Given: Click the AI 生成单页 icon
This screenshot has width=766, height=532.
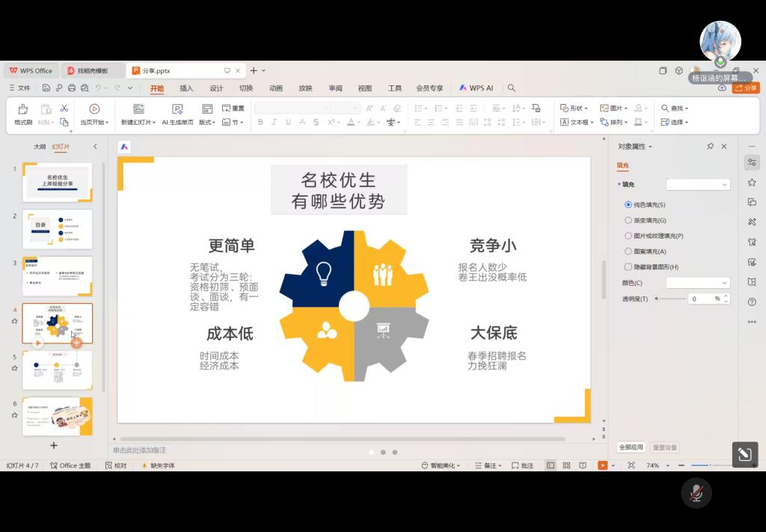Looking at the screenshot, I should click(x=177, y=109).
